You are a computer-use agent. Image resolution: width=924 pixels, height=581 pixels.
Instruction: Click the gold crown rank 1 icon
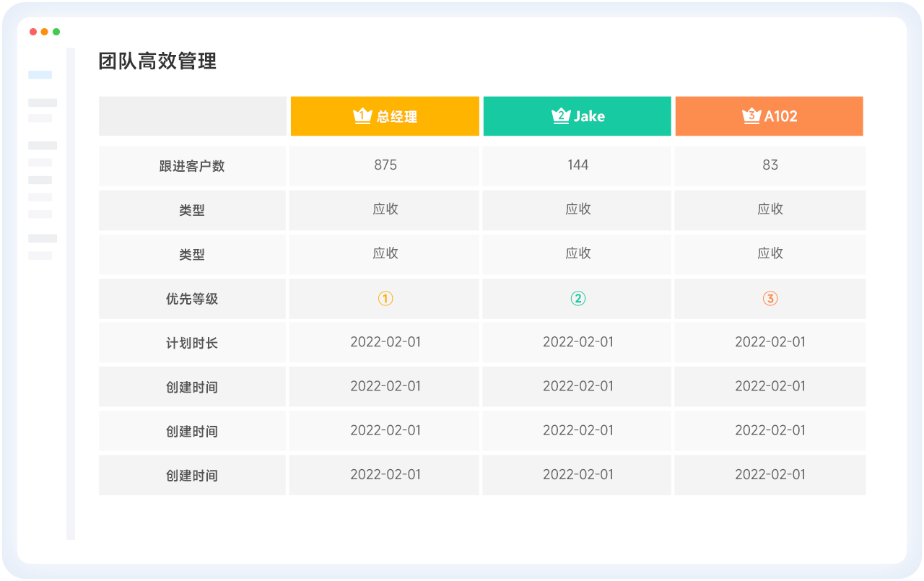(x=362, y=116)
